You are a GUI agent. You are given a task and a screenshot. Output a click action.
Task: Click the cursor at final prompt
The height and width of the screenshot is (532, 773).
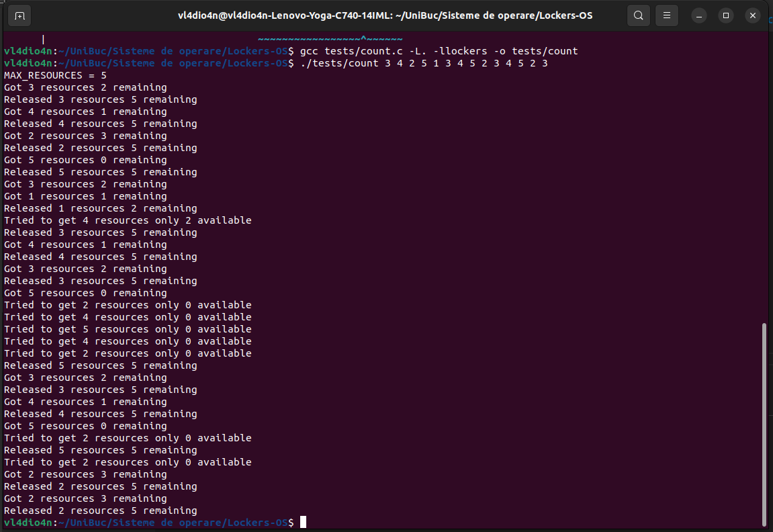pyautogui.click(x=303, y=522)
